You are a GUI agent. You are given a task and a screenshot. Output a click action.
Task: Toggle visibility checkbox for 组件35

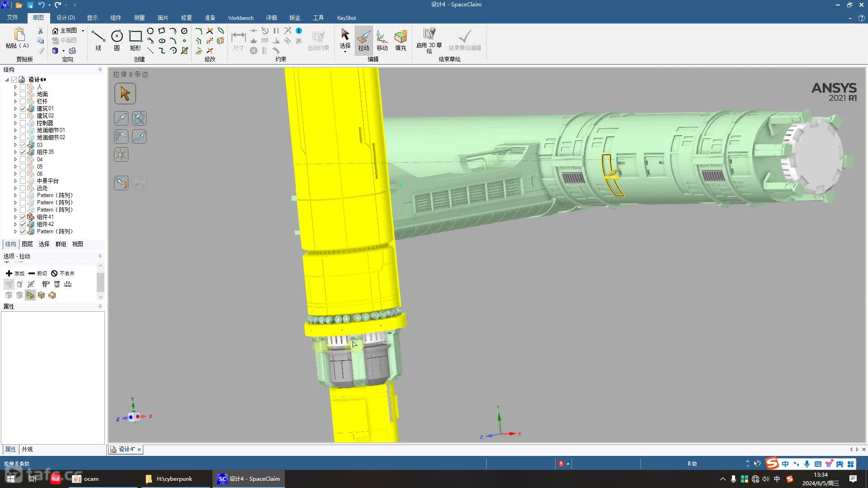[x=23, y=152]
